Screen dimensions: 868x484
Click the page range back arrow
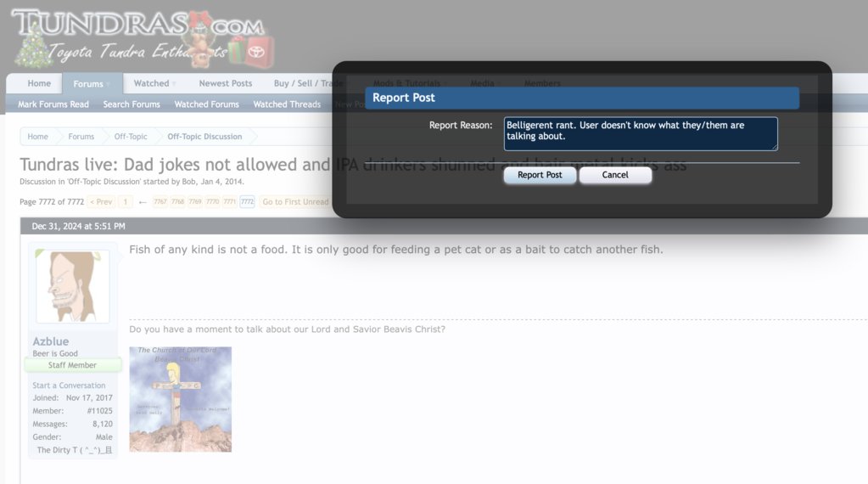pos(143,202)
